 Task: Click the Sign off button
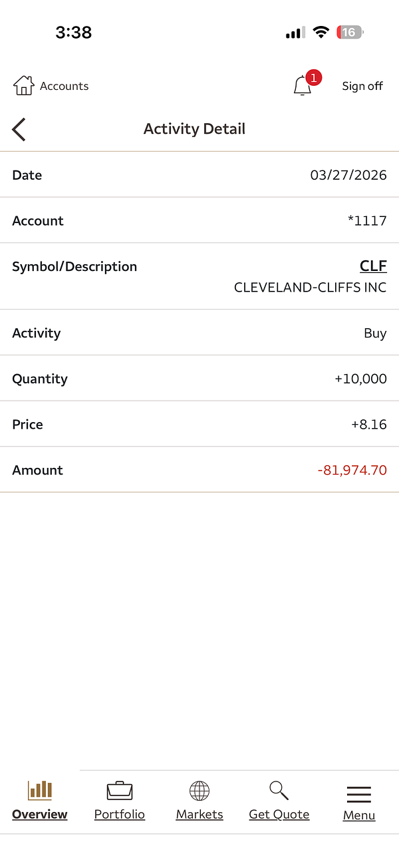(x=362, y=86)
